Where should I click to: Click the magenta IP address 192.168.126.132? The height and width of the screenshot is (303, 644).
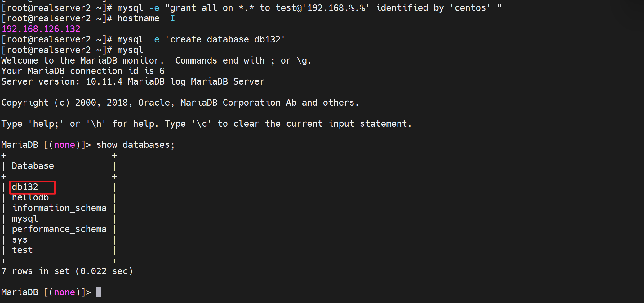(41, 29)
